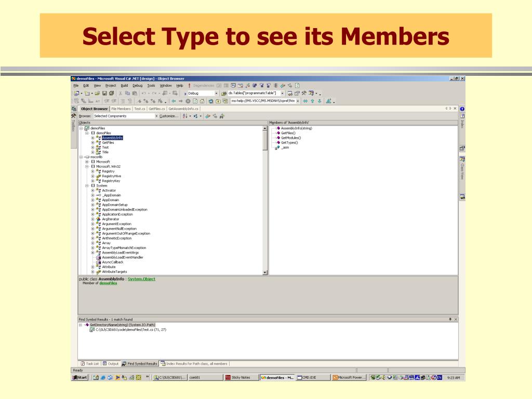Image resolution: width=532 pixels, height=399 pixels.
Task: Pin the Find Symbol Results panel
Action: click(450, 320)
